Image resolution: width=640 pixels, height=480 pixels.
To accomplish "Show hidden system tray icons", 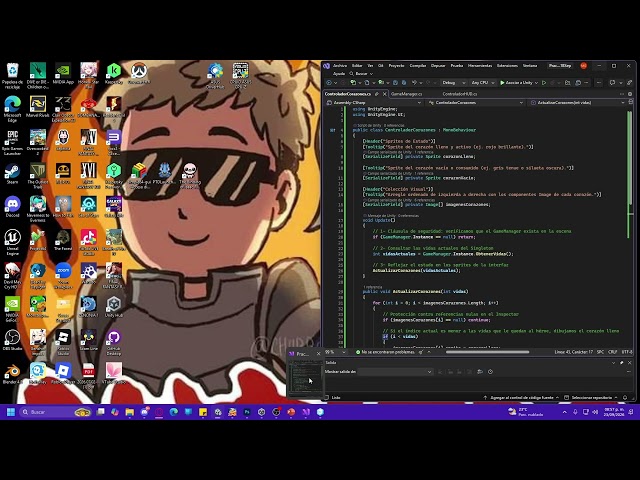I will click(564, 412).
